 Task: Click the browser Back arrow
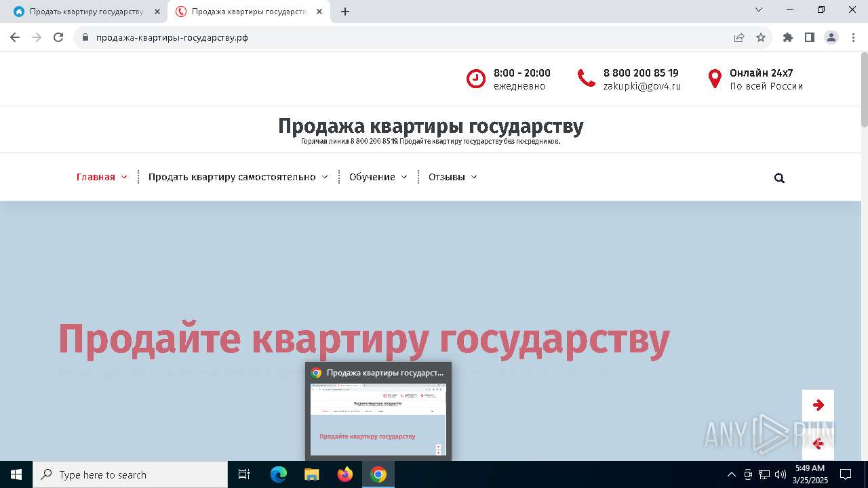tap(15, 38)
